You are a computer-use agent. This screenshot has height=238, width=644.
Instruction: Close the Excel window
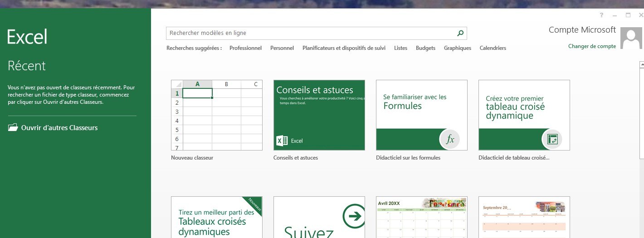[x=640, y=15]
